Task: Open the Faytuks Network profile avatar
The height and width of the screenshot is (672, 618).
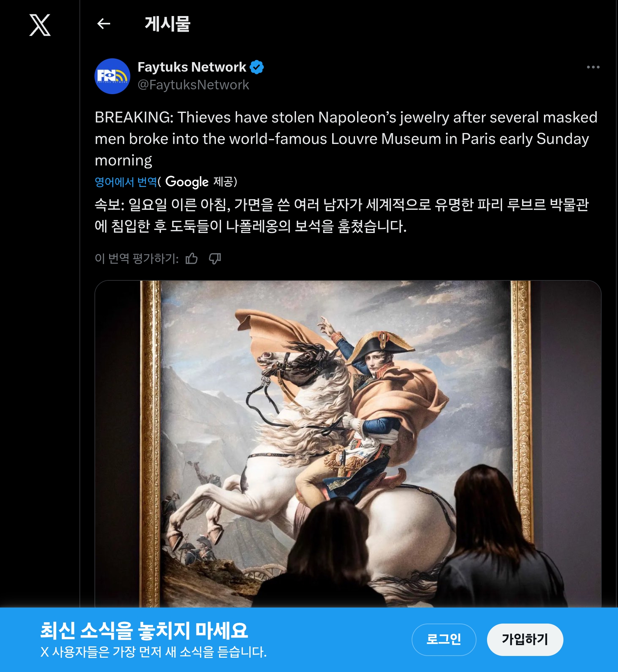Action: 112,76
